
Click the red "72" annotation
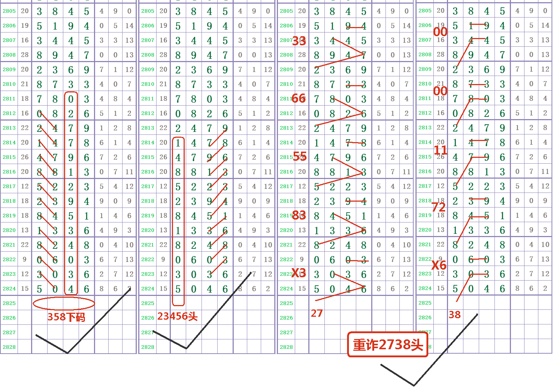pos(439,208)
